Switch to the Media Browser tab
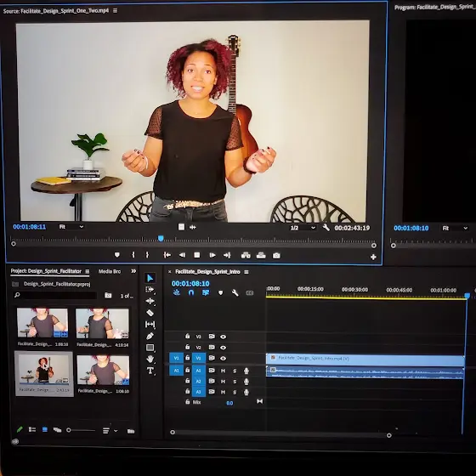 [x=110, y=271]
